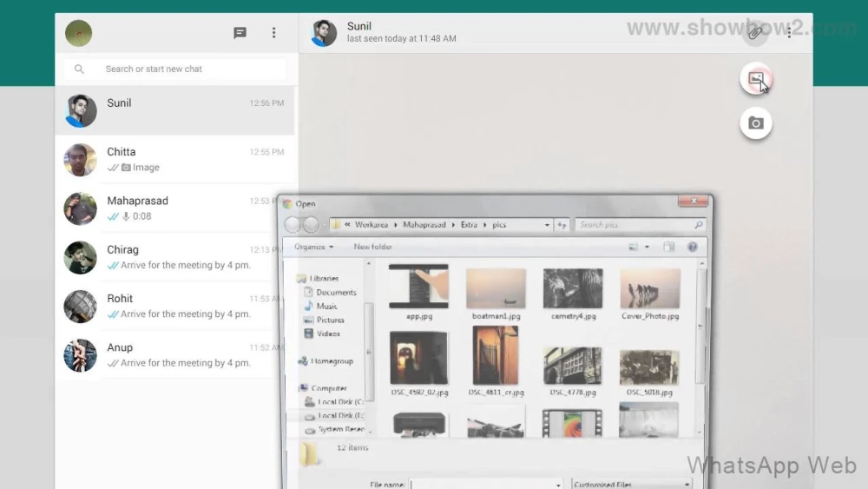
Task: Click the File name input field
Action: 486,484
